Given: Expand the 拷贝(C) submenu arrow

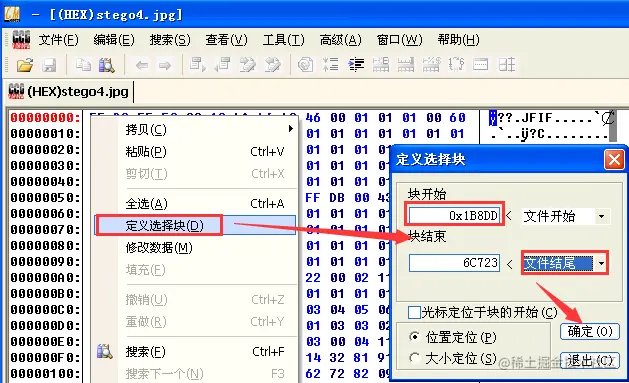Looking at the screenshot, I should [290, 129].
